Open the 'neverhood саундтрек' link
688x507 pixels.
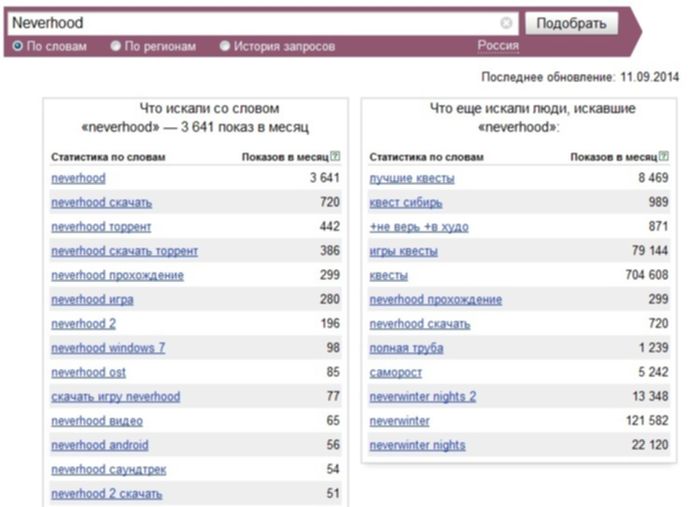click(109, 470)
